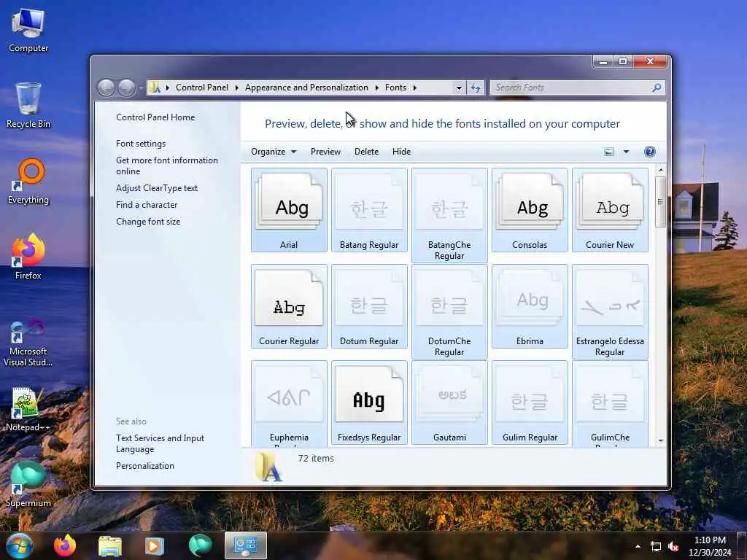Viewport: 747px width, 560px height.
Task: Select the DotumChe Regular font icon
Action: pos(449,311)
